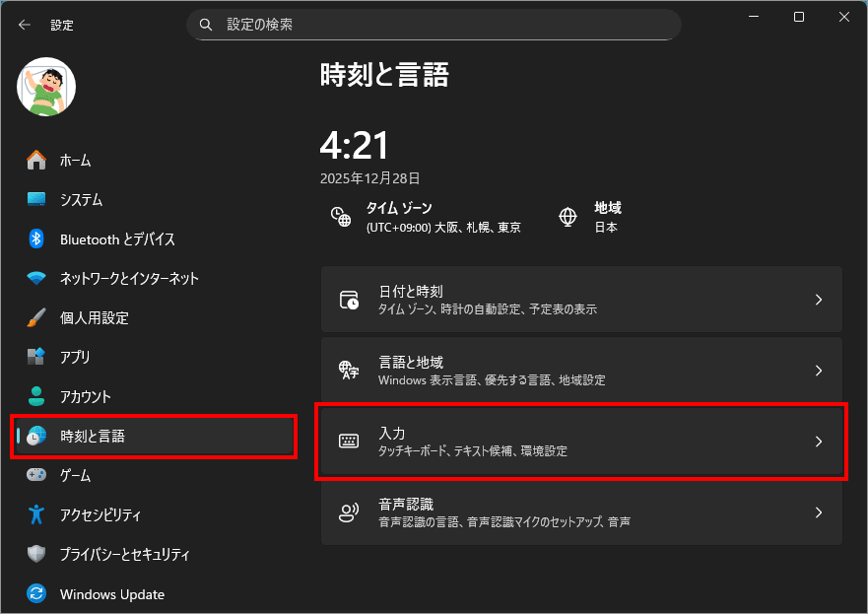Screen dimensions: 868x614
Task: Expand the 日付と時刻 row chevron
Action: 819,300
